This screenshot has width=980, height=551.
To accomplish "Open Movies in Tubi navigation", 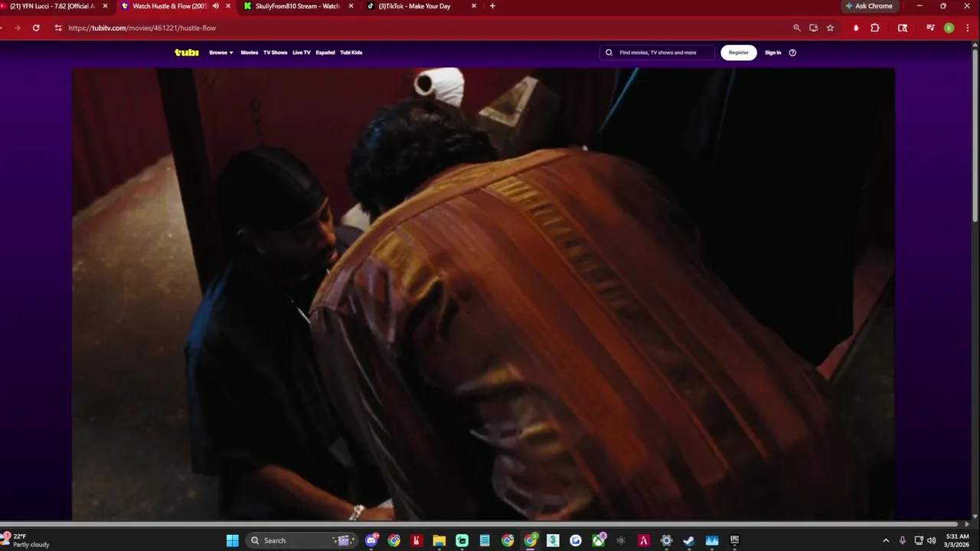I will [250, 53].
